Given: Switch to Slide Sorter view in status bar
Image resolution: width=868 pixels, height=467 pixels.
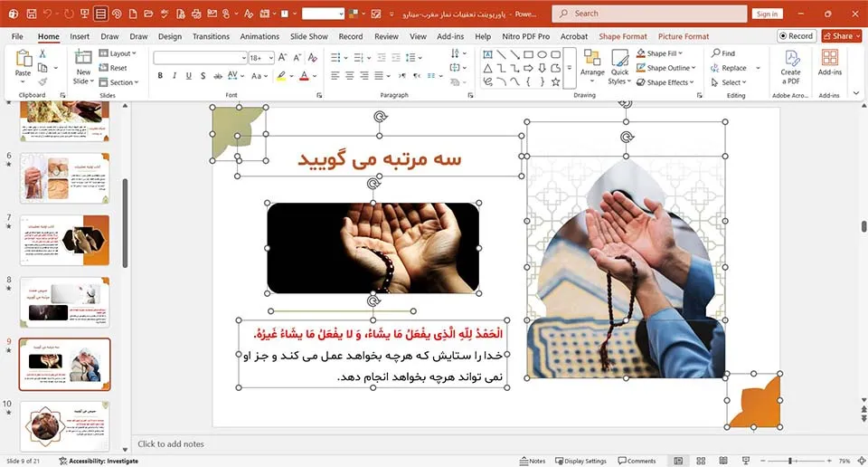Looking at the screenshot, I should pyautogui.click(x=701, y=461).
